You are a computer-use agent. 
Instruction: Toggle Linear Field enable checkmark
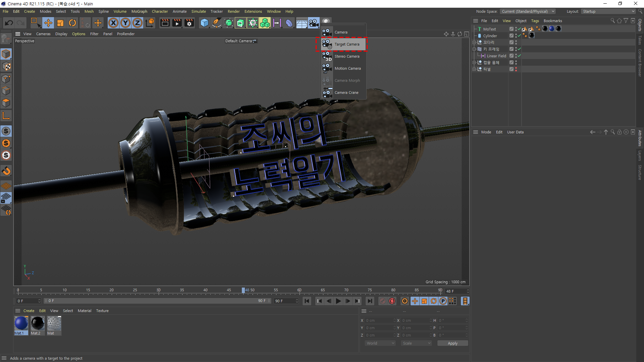point(519,56)
